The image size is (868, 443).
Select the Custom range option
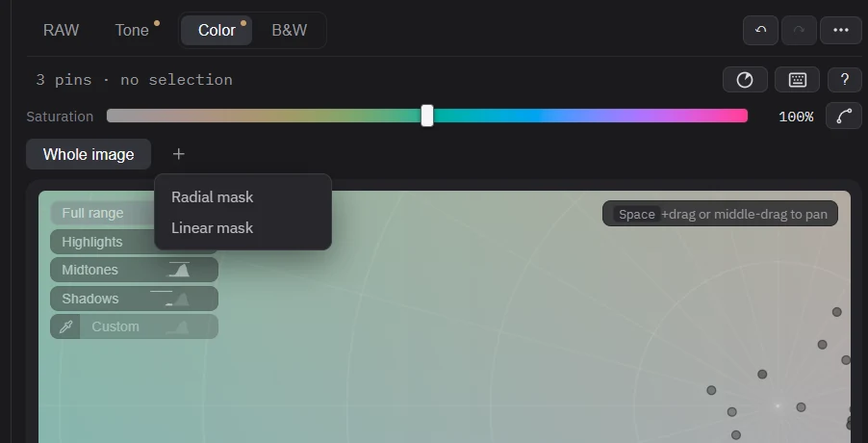tap(148, 326)
